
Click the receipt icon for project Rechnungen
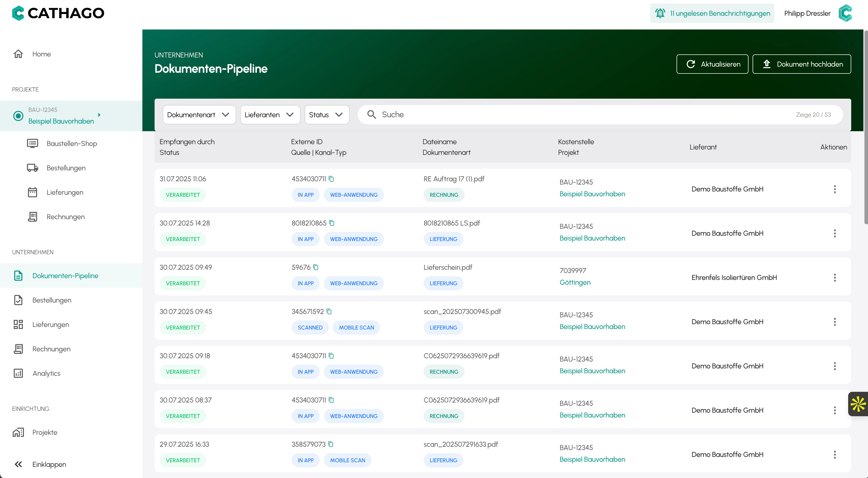coord(32,217)
